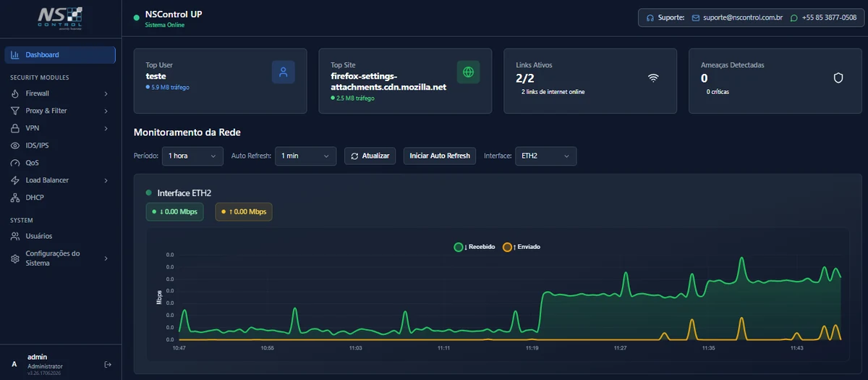Click the 2.5 MB tráfego text

click(355, 98)
